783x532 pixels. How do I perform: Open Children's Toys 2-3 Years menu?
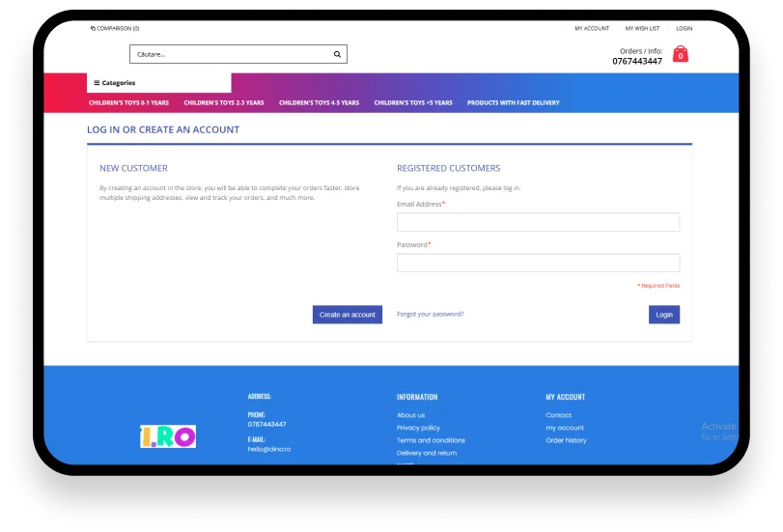224,103
